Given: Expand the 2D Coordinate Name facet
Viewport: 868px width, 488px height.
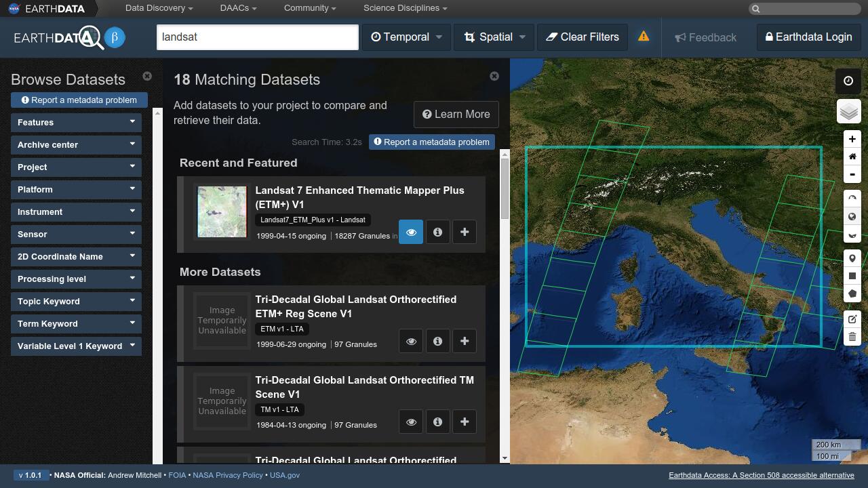Looking at the screenshot, I should click(x=76, y=256).
